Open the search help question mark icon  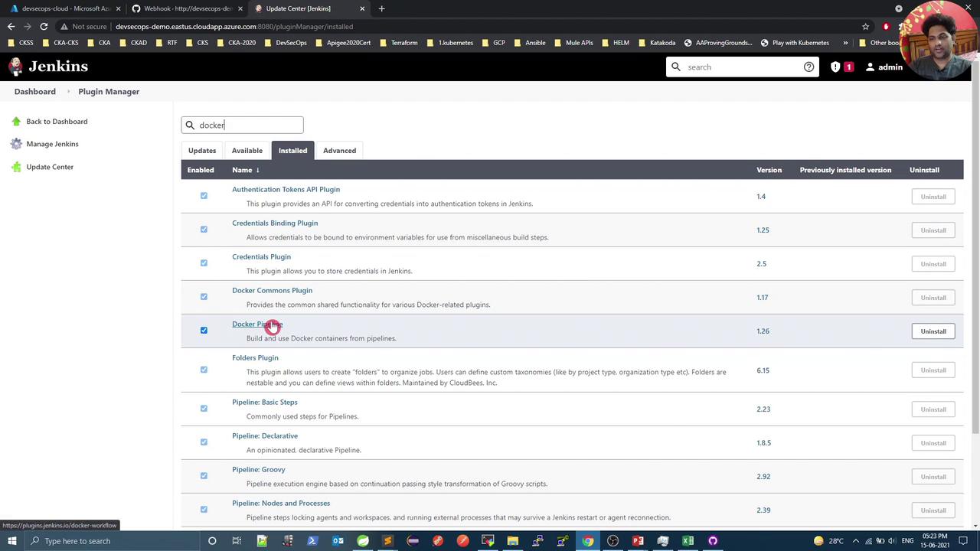tap(808, 67)
